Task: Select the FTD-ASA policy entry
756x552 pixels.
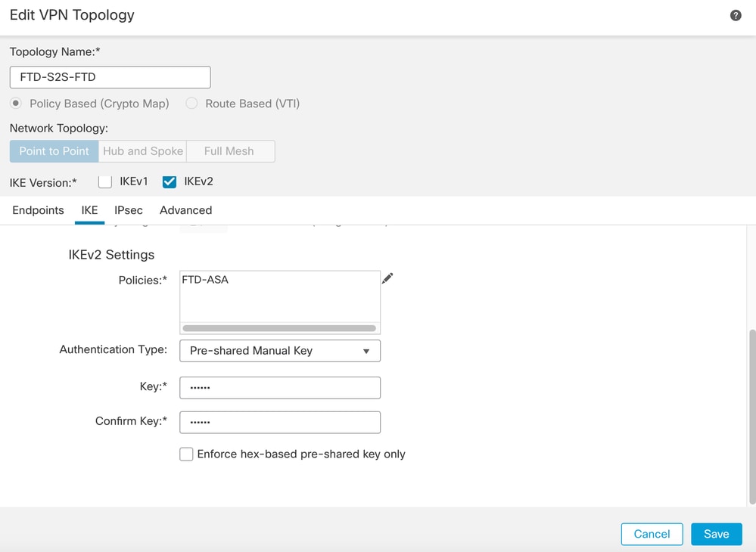Action: 205,280
